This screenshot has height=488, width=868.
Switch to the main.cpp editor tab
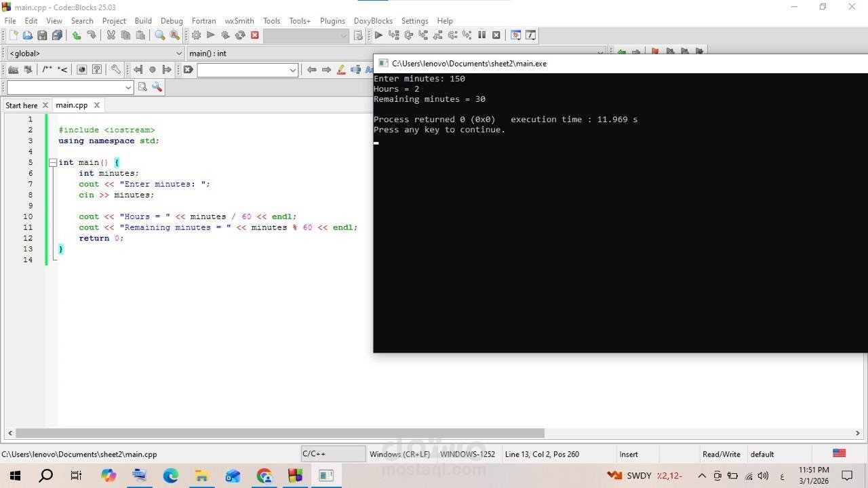click(71, 105)
